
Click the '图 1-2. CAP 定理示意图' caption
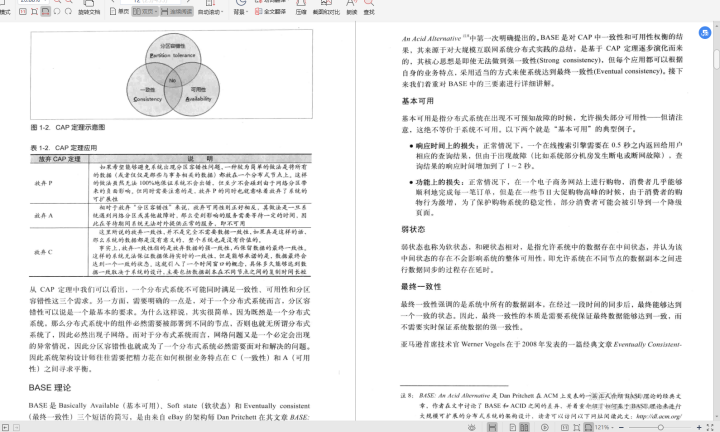tap(68, 127)
